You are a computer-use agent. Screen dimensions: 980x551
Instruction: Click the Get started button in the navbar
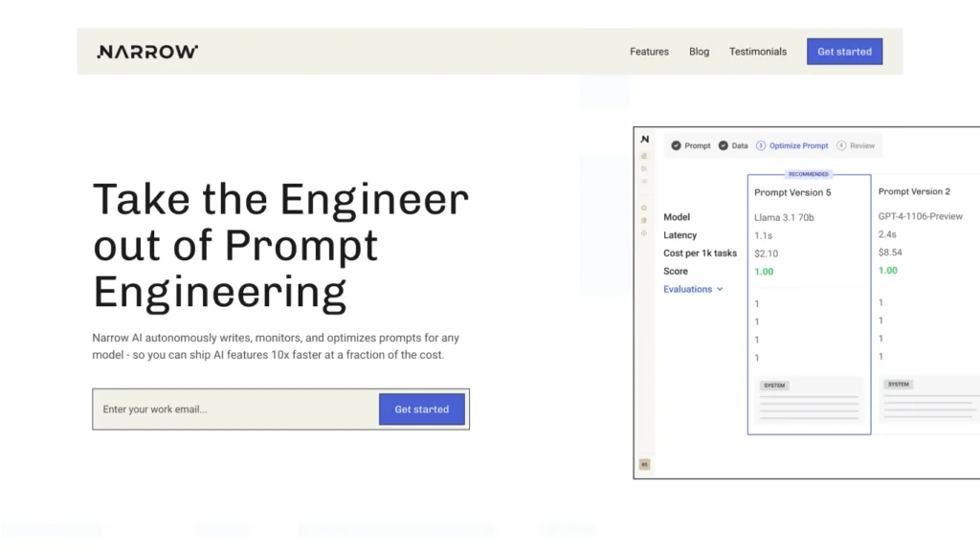[844, 52]
